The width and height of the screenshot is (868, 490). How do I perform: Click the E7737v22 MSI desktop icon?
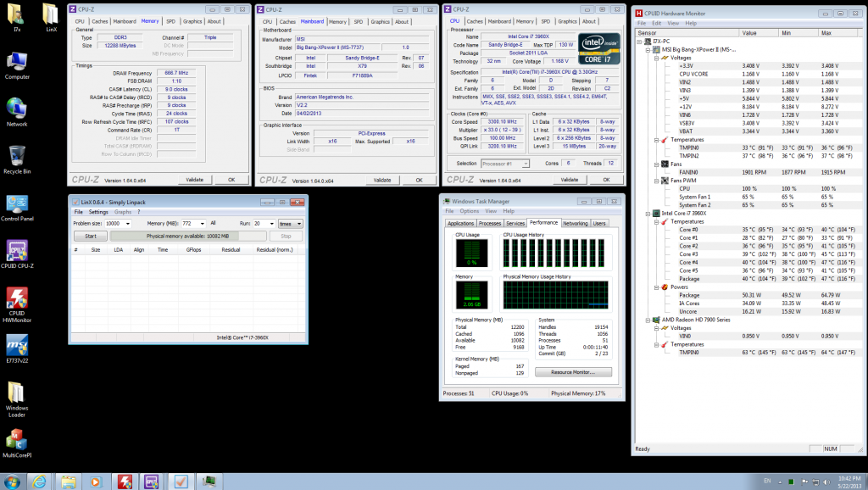pyautogui.click(x=17, y=345)
